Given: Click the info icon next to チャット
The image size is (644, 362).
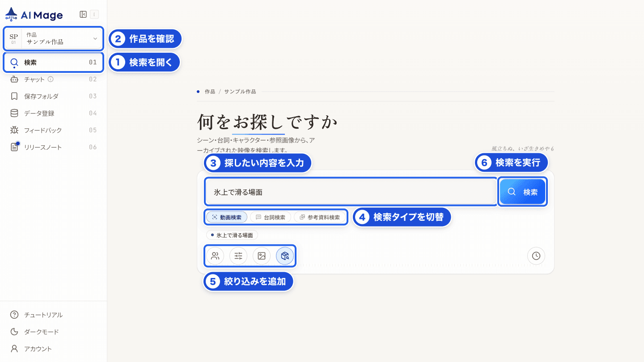Looking at the screenshot, I should point(51,79).
